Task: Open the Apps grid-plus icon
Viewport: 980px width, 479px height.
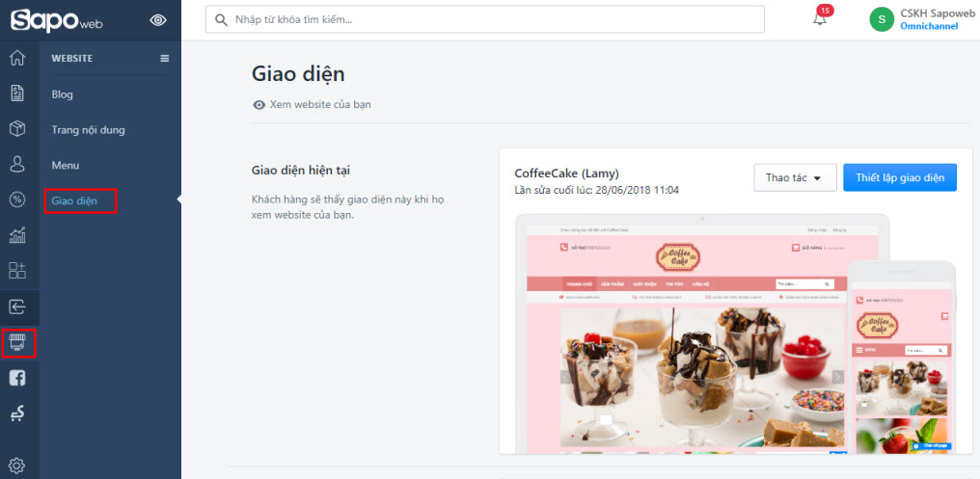Action: point(17,271)
